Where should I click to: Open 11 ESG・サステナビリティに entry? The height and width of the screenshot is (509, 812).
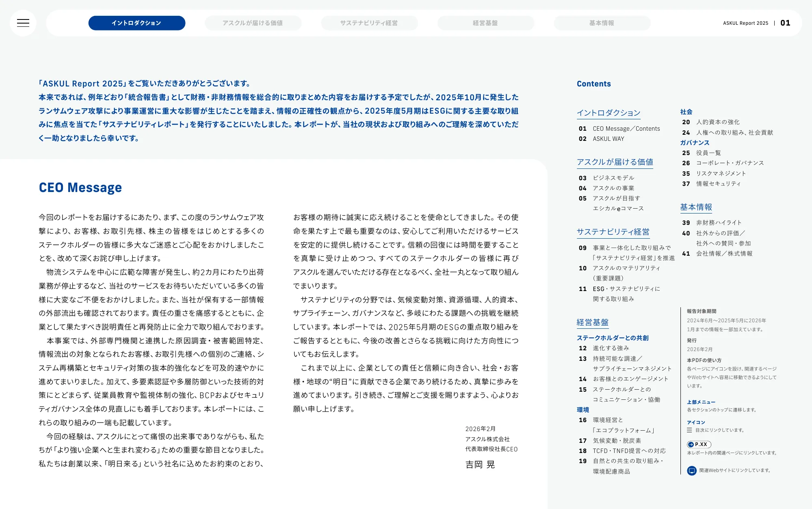tap(620, 294)
